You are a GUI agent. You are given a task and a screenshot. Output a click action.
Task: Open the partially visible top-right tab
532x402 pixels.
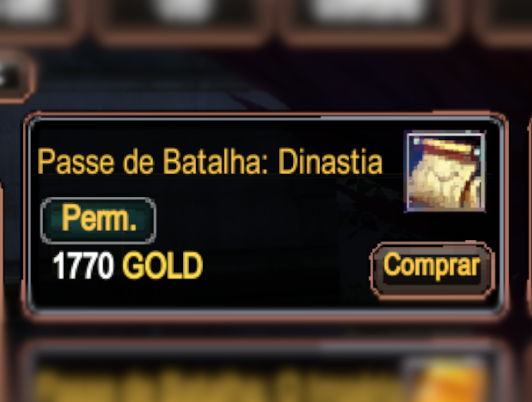(504, 19)
